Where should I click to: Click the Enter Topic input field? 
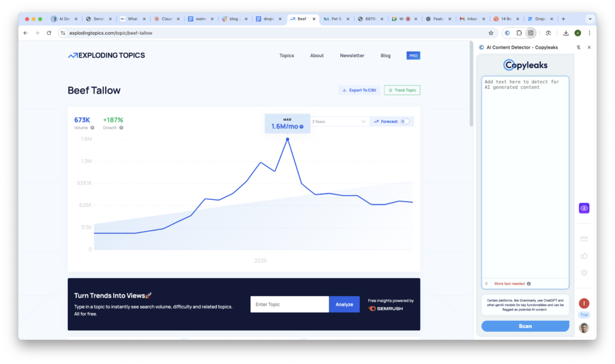point(289,304)
